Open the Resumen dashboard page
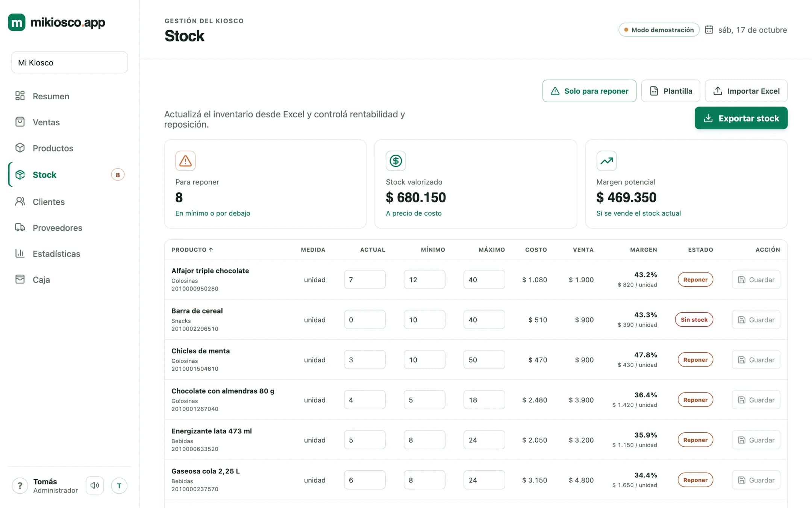The image size is (812, 508). (x=70, y=96)
